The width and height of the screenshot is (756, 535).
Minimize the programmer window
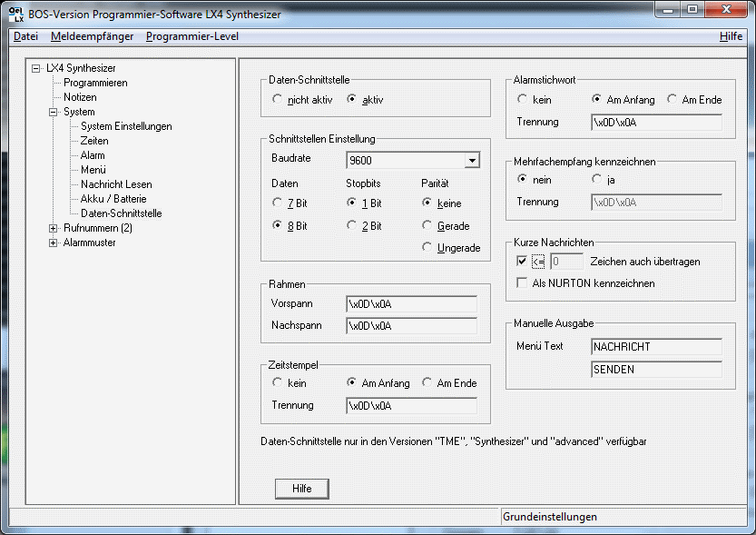[668, 10]
